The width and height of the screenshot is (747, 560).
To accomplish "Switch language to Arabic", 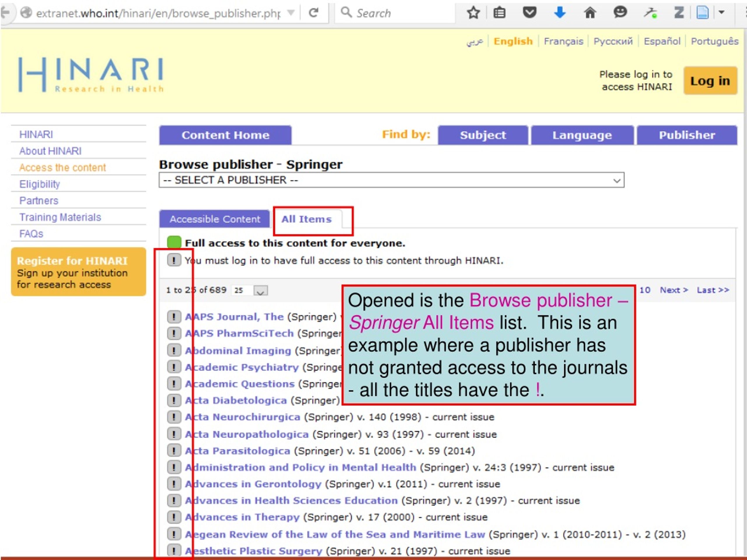I will [x=475, y=41].
